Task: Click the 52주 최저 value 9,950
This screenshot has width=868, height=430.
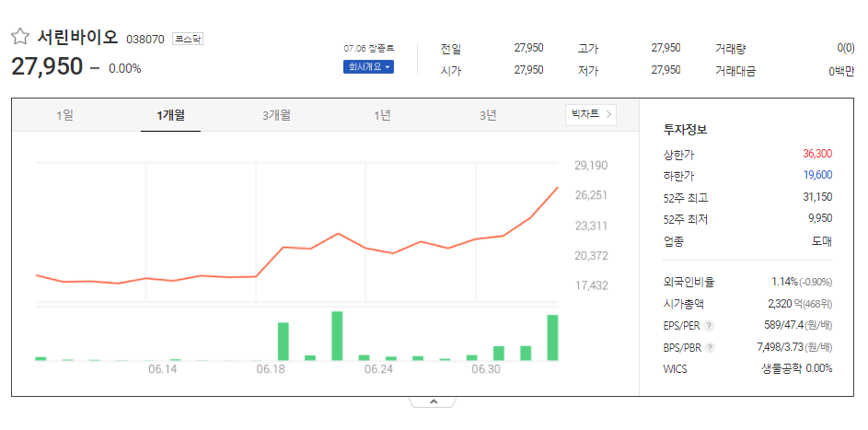Action: click(820, 218)
